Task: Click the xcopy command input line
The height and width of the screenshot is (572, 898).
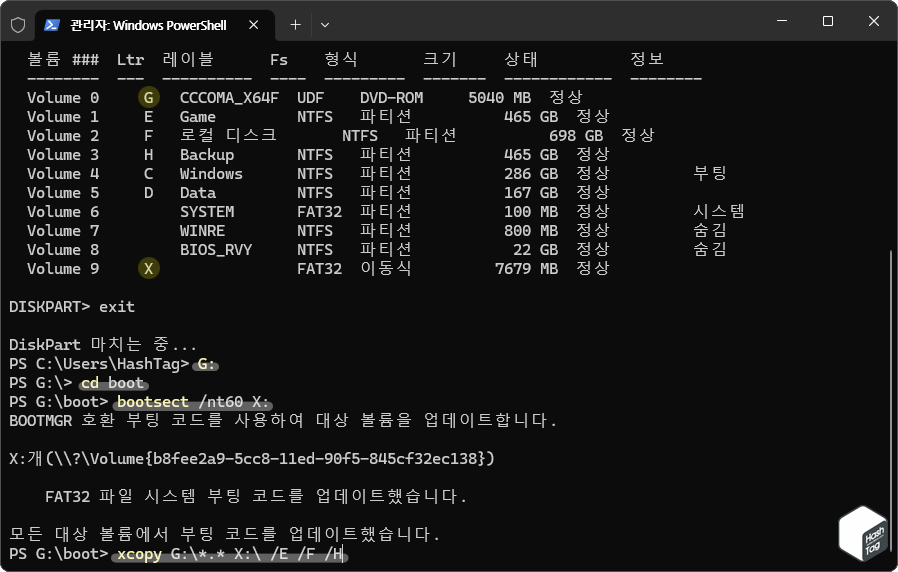Action: (230, 554)
